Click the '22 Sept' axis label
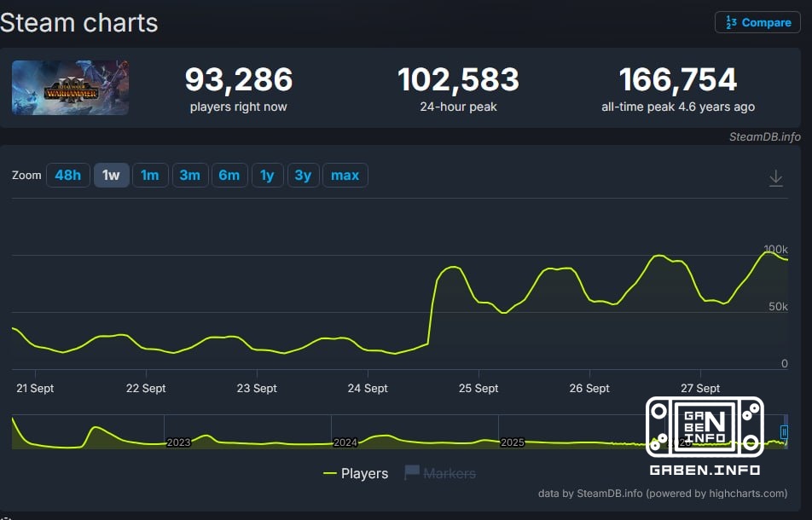This screenshot has width=812, height=520. click(146, 388)
